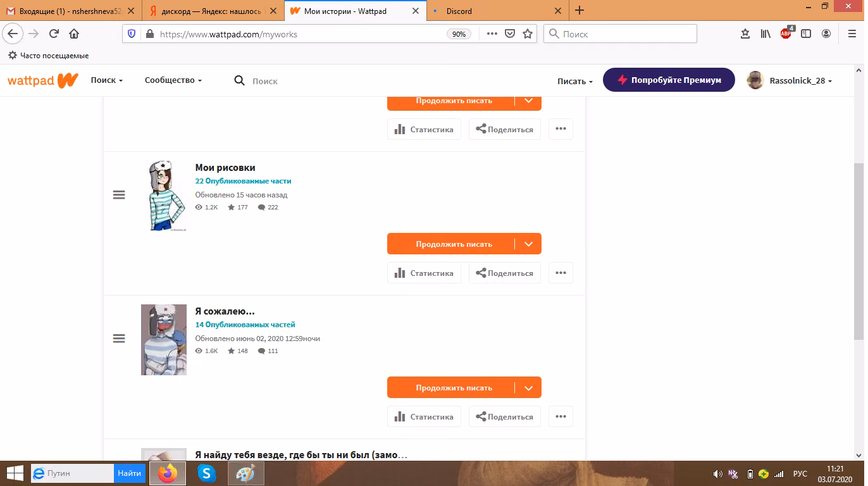Screen dimensions: 868x486
Task: Open Paint from the taskbar
Action: 245,473
